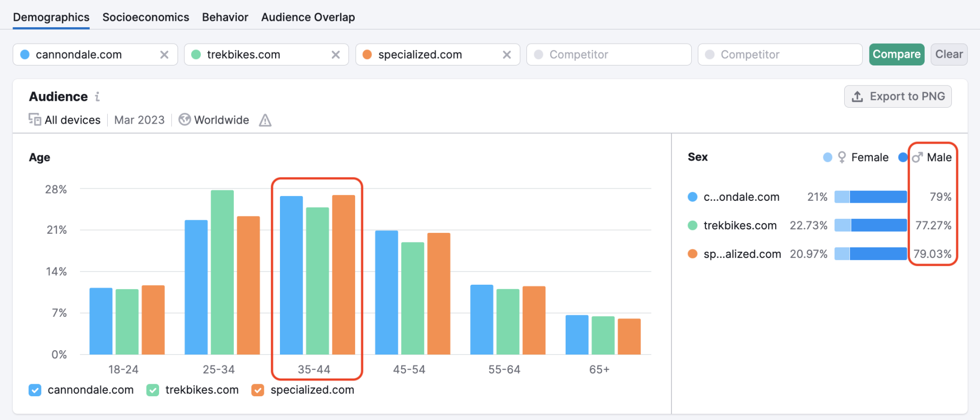Image resolution: width=980 pixels, height=420 pixels.
Task: Disable the specialized.com legend checkbox
Action: (x=258, y=390)
